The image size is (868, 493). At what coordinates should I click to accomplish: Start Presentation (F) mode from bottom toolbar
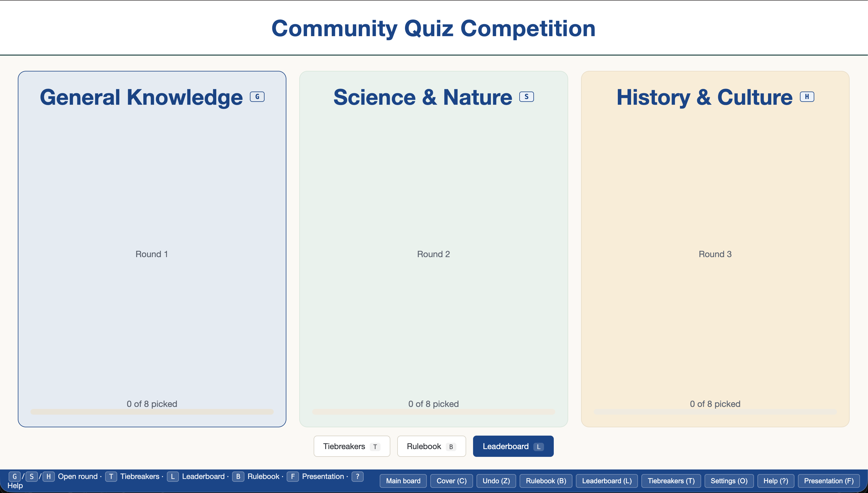(829, 481)
